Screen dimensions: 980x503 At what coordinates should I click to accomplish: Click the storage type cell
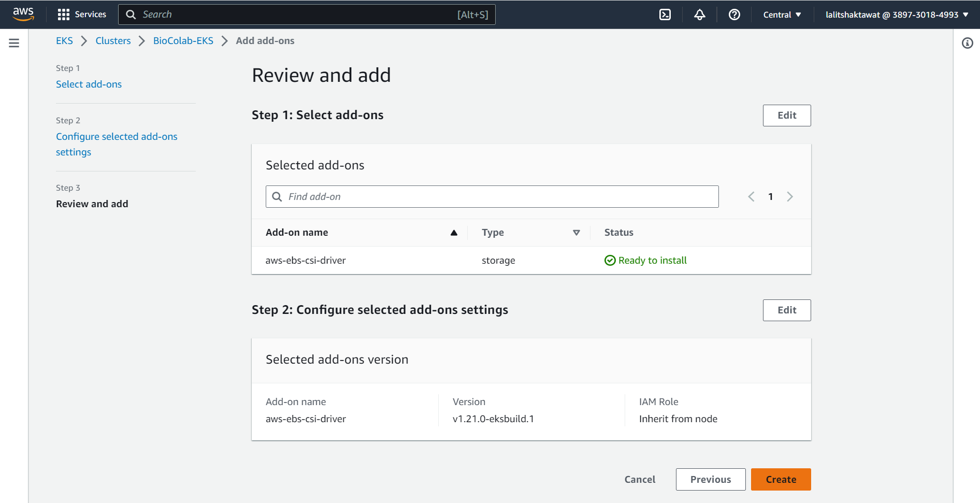coord(498,261)
